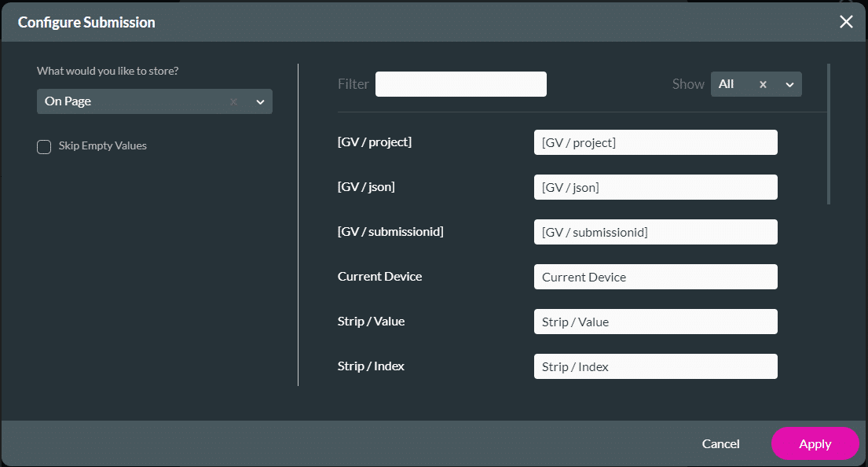Click the Configure Submission title bar
868x467 pixels.
pyautogui.click(x=393, y=22)
